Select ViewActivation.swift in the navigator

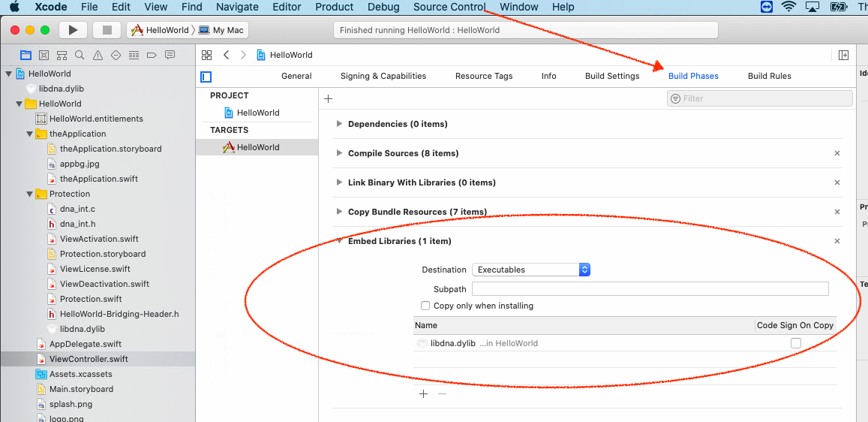tap(98, 240)
